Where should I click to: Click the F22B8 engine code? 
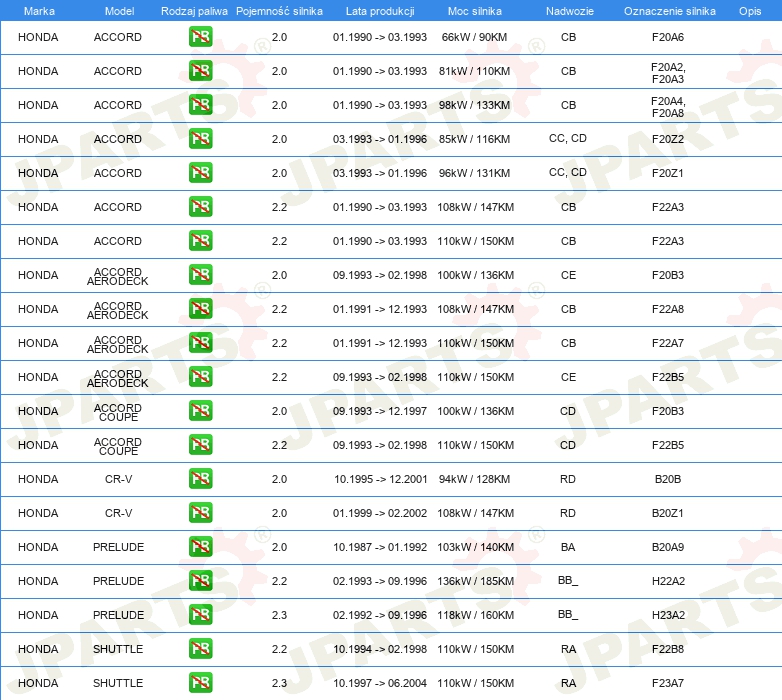tap(668, 649)
